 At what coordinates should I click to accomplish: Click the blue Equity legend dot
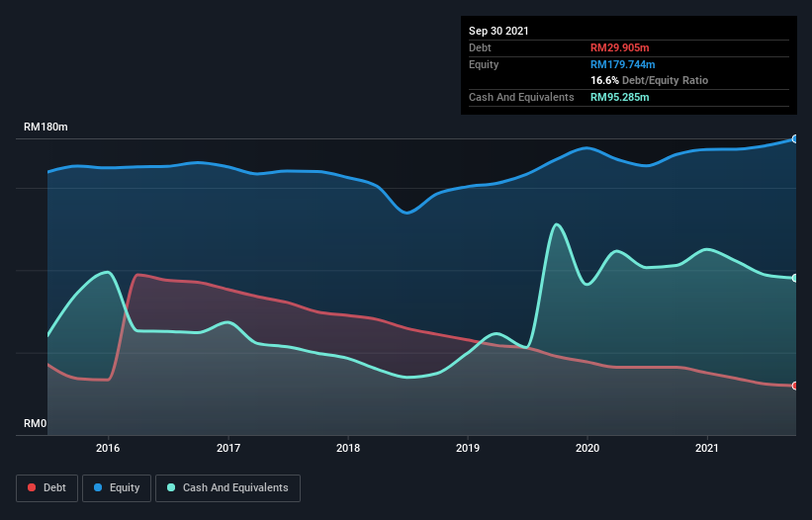click(98, 487)
